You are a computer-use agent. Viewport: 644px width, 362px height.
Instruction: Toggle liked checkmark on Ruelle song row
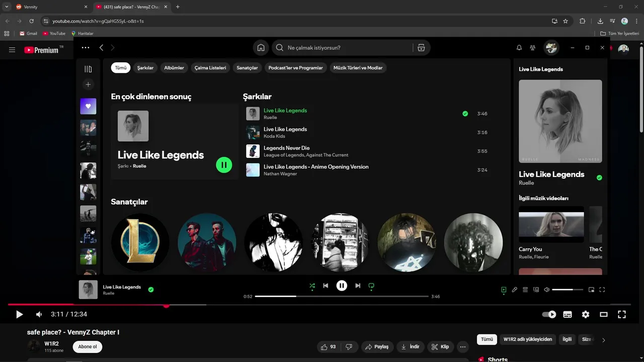(465, 114)
